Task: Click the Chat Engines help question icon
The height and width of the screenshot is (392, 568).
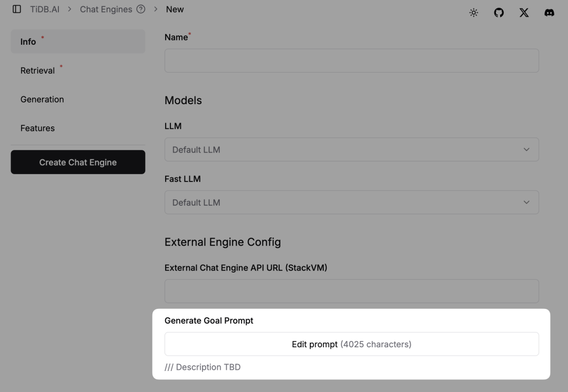Action: pos(140,9)
